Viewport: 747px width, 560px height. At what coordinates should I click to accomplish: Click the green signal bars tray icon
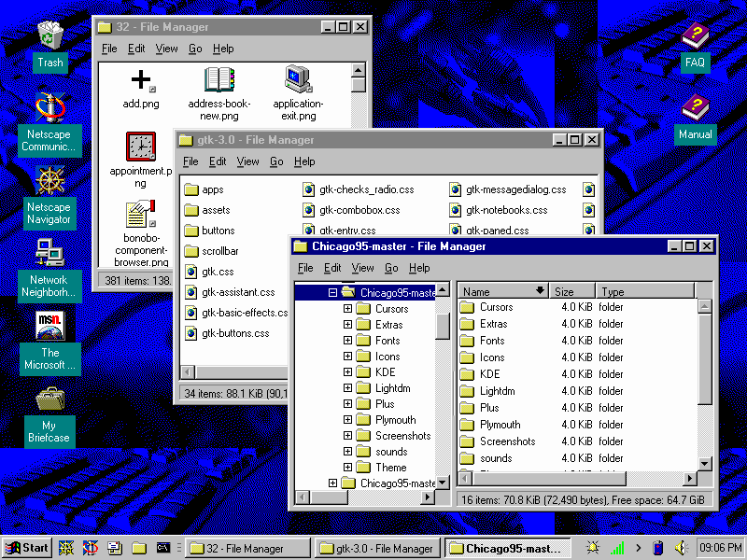coord(616,548)
